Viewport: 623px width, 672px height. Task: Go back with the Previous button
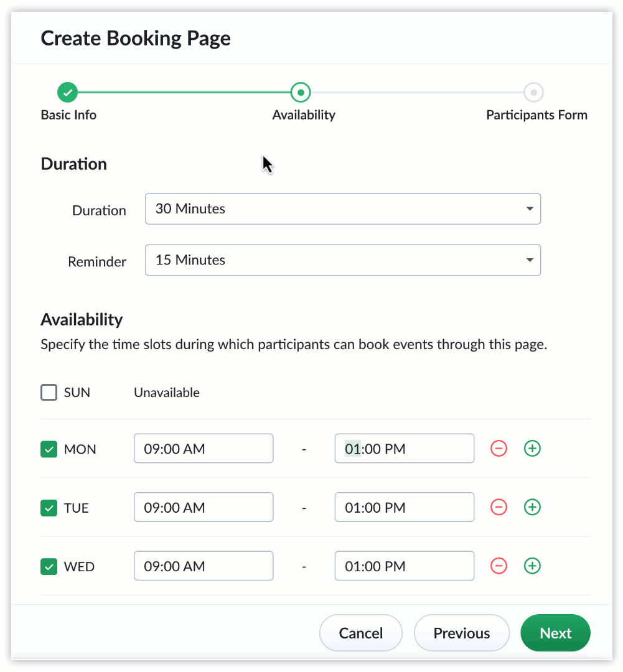461,633
